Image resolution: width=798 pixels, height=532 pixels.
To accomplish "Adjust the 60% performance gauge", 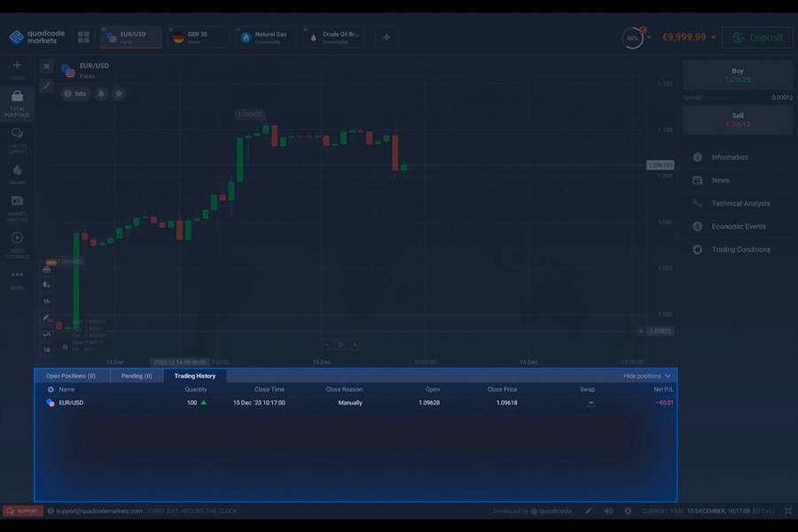I will click(x=632, y=36).
